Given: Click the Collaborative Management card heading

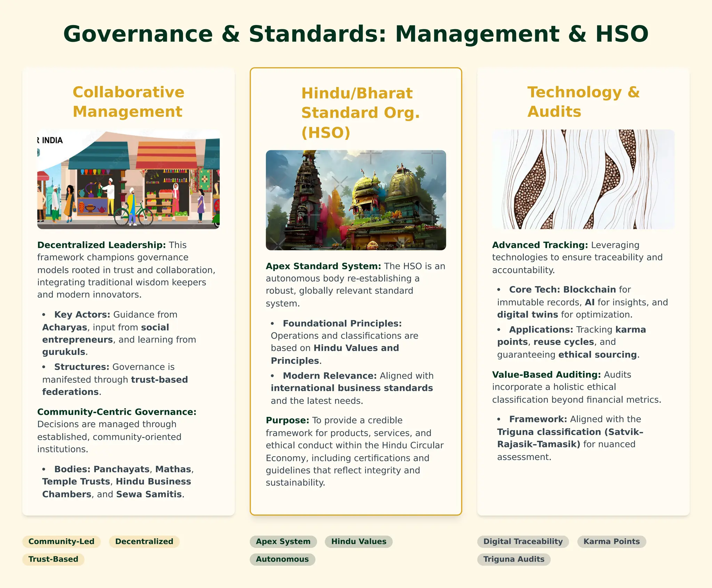Looking at the screenshot, I should (128, 102).
